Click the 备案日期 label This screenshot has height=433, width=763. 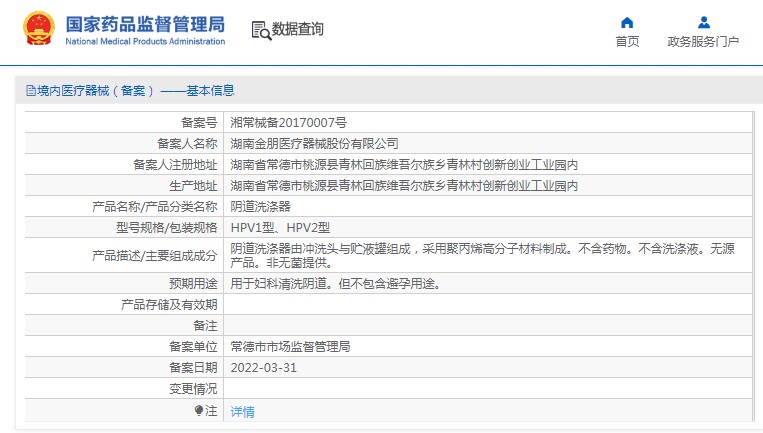193,368
